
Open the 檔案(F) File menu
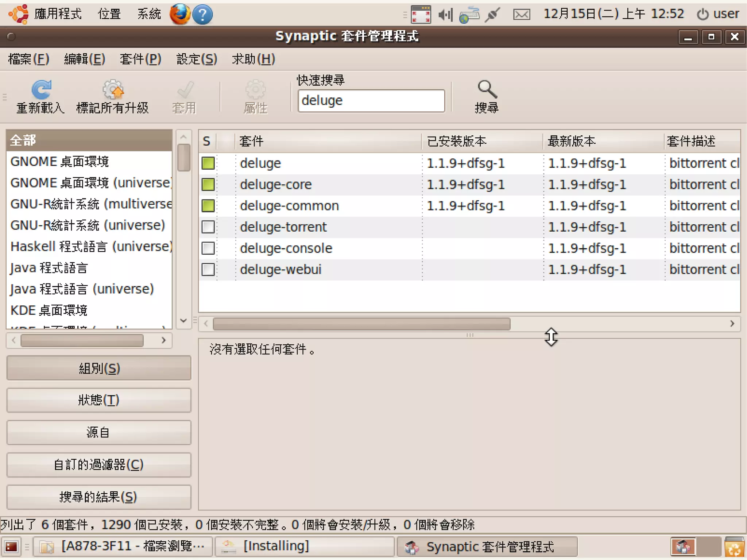point(28,59)
